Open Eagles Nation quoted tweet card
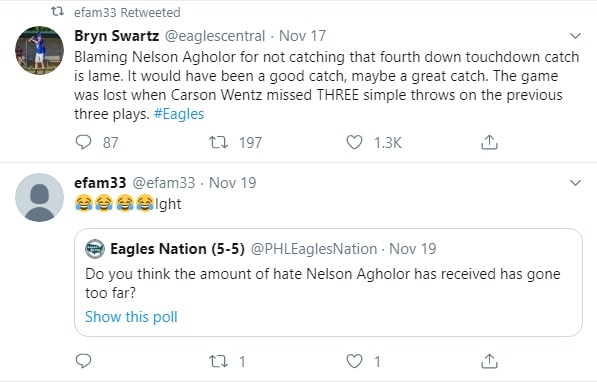 (x=328, y=282)
